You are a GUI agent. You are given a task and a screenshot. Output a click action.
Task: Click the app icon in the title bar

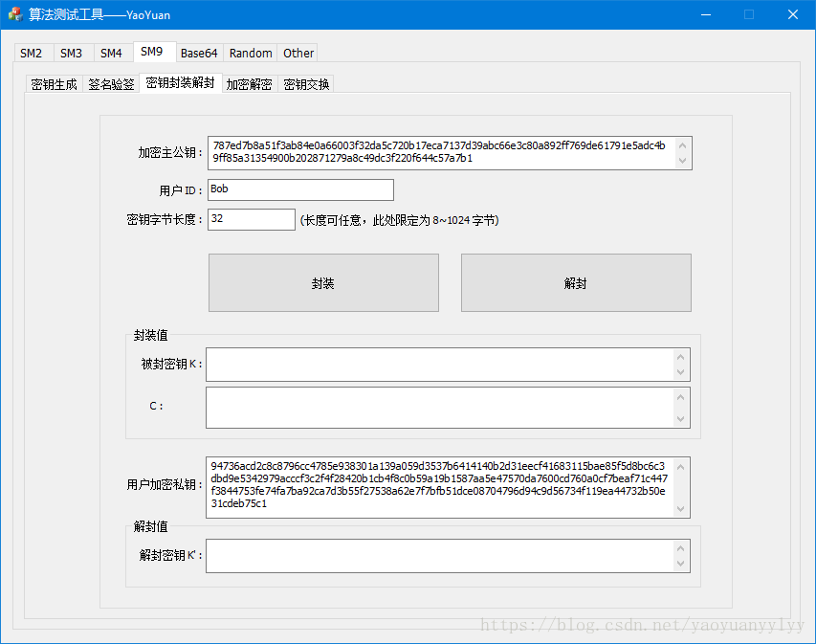tap(15, 14)
